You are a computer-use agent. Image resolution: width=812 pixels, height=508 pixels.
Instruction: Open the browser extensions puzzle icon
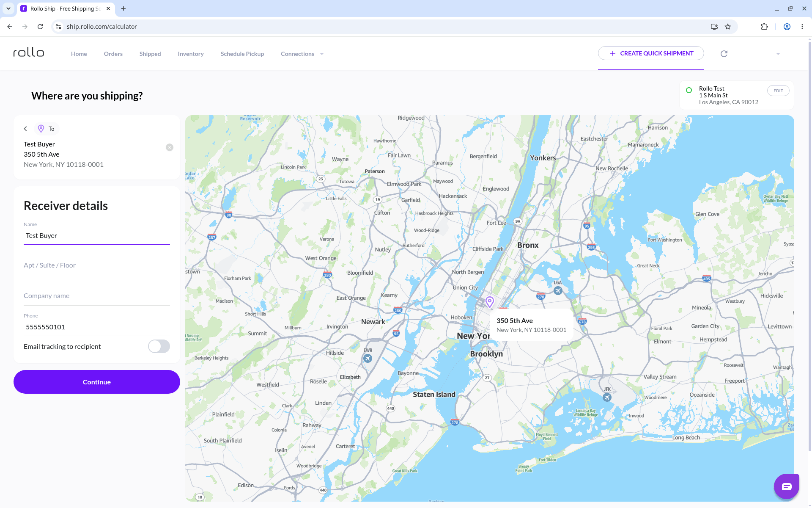point(764,27)
